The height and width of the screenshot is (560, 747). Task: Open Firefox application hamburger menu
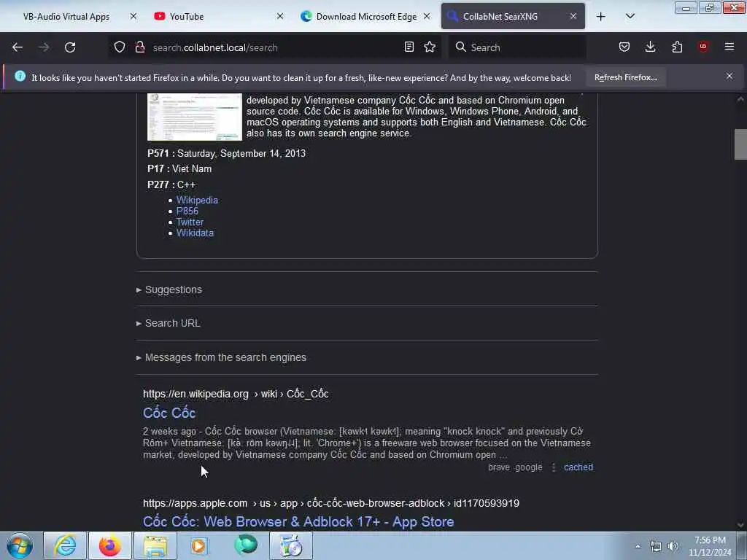(729, 47)
